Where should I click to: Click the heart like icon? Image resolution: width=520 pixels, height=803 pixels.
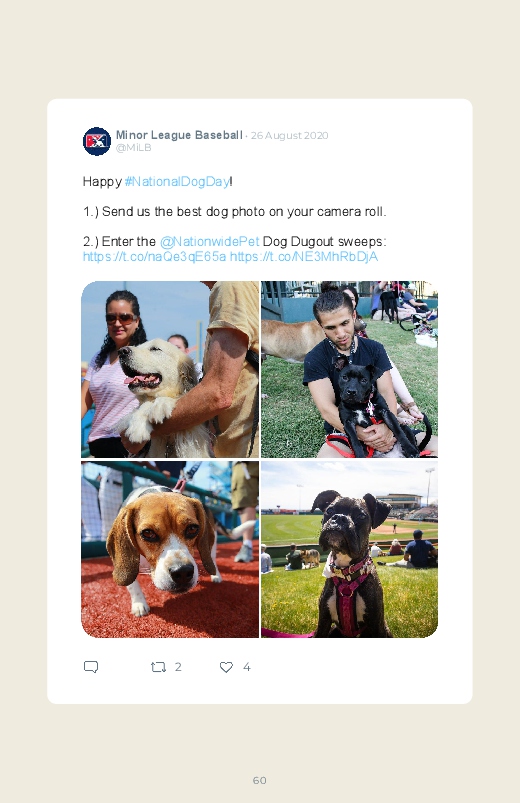(x=226, y=667)
